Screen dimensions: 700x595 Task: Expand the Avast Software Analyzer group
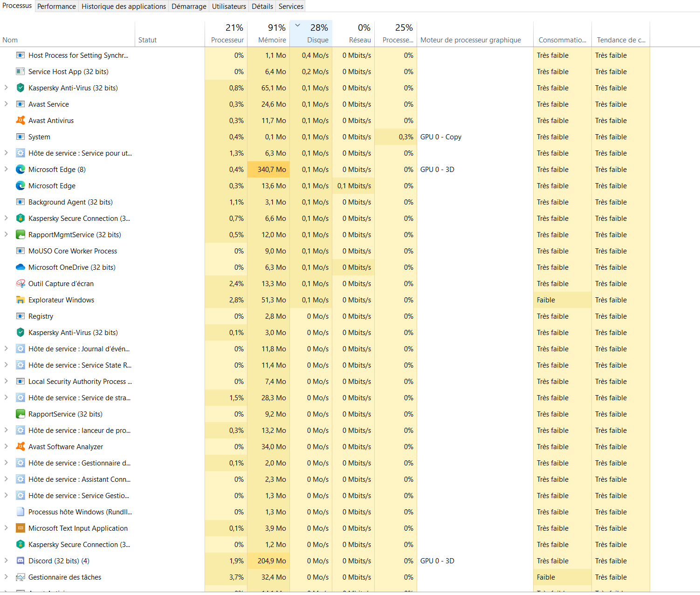(6, 446)
